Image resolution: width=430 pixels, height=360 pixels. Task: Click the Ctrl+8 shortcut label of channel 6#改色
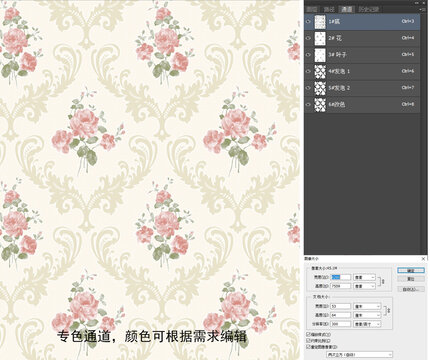(x=408, y=104)
